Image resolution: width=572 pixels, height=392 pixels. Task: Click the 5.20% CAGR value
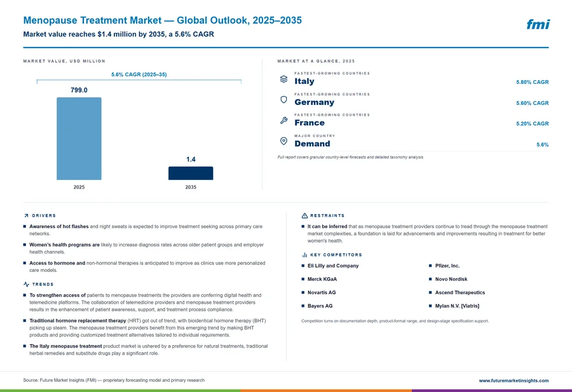[532, 124]
